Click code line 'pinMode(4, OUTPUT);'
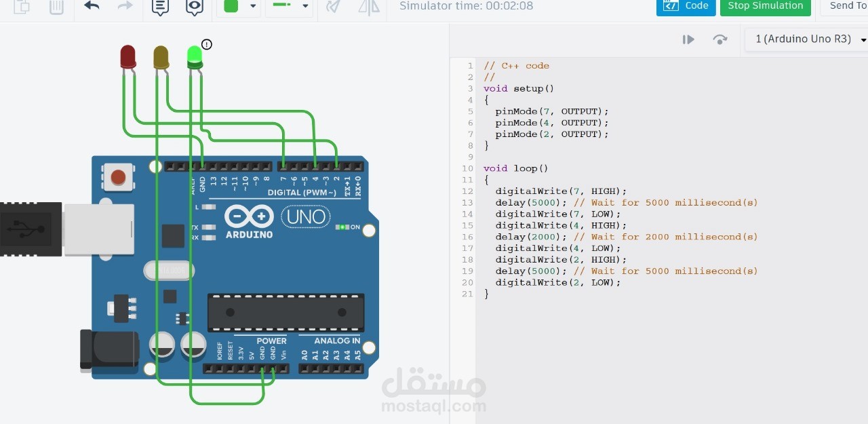 pyautogui.click(x=552, y=123)
